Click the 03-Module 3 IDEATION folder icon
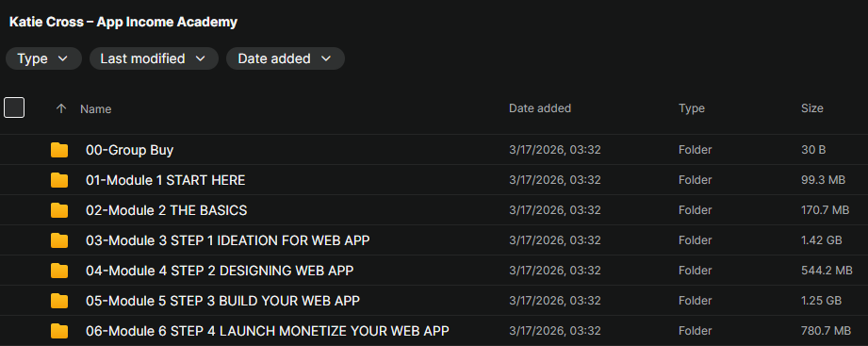Viewport: 868px width, 346px height. (x=59, y=240)
